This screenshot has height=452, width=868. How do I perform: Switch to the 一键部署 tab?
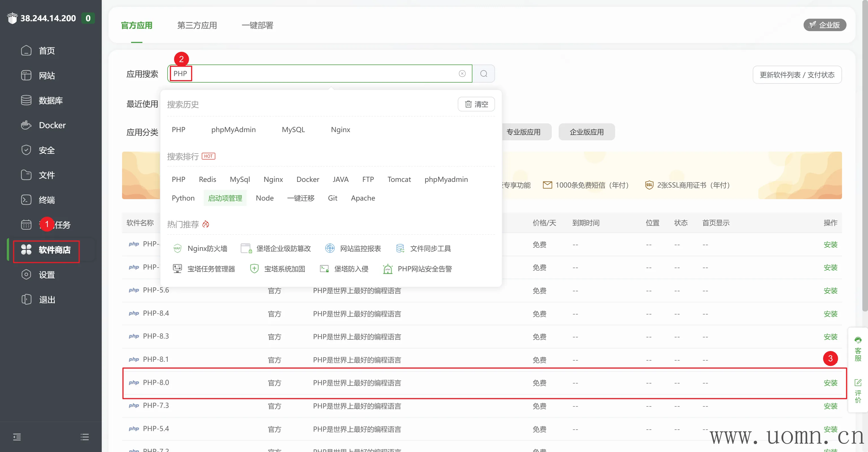click(x=257, y=25)
